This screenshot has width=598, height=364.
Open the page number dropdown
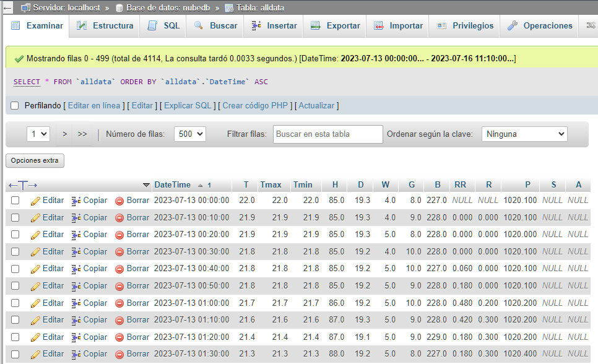38,134
